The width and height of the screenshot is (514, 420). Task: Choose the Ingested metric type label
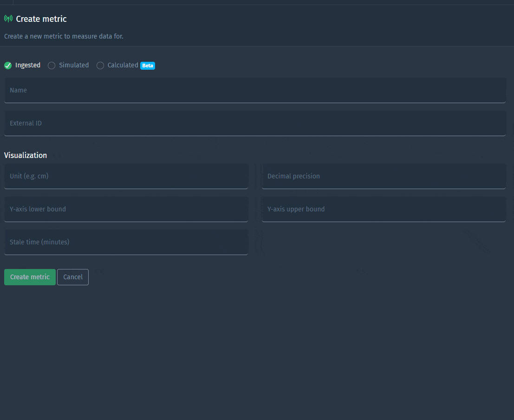[28, 66]
